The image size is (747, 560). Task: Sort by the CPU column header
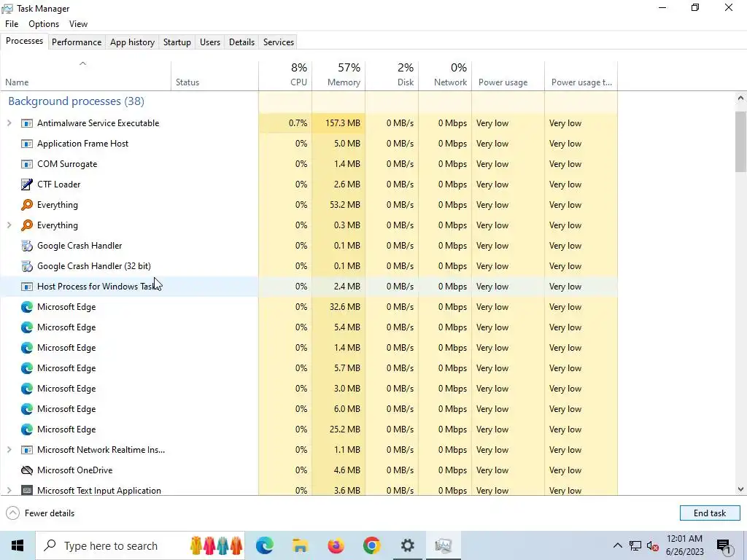coord(285,76)
